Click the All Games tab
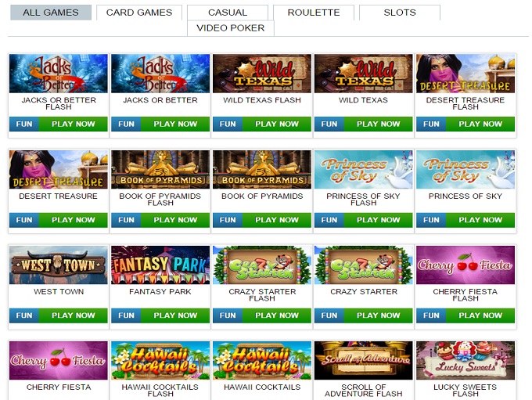Viewport: 532px width, 400px height. pyautogui.click(x=51, y=13)
